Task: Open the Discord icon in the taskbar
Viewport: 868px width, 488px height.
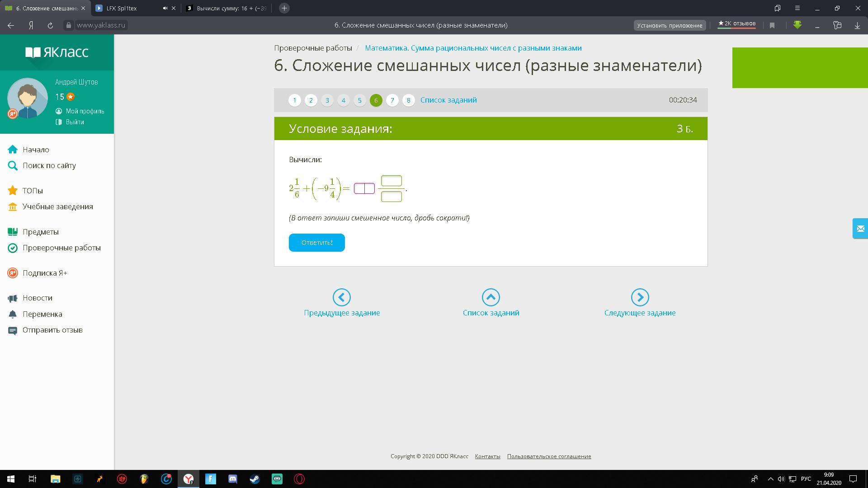Action: coord(233,479)
